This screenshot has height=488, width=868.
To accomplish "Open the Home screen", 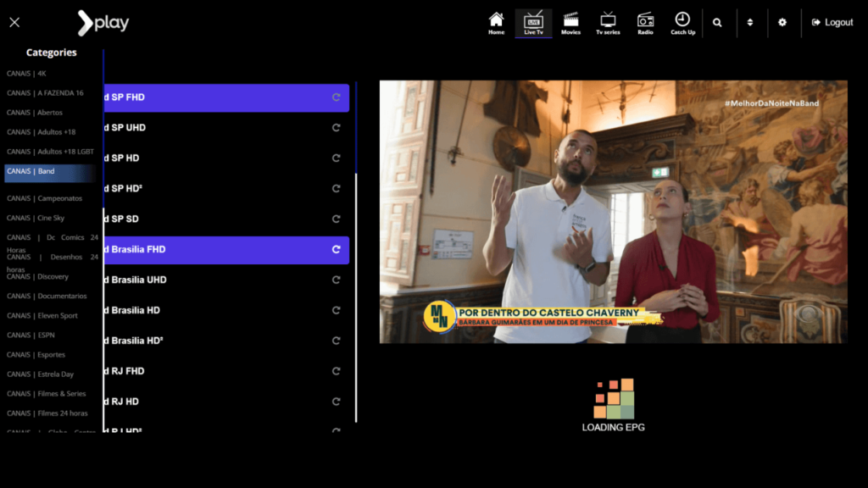I will tap(496, 22).
